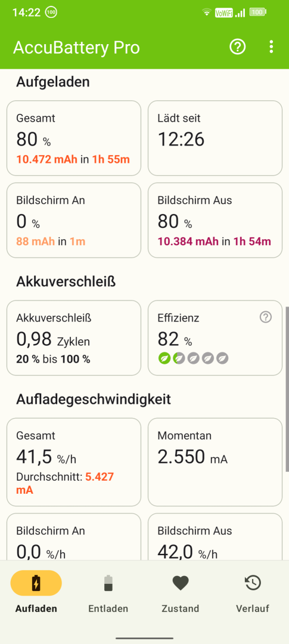Tap the Gesamt 80 % charged card
289x644 pixels.
click(74, 138)
